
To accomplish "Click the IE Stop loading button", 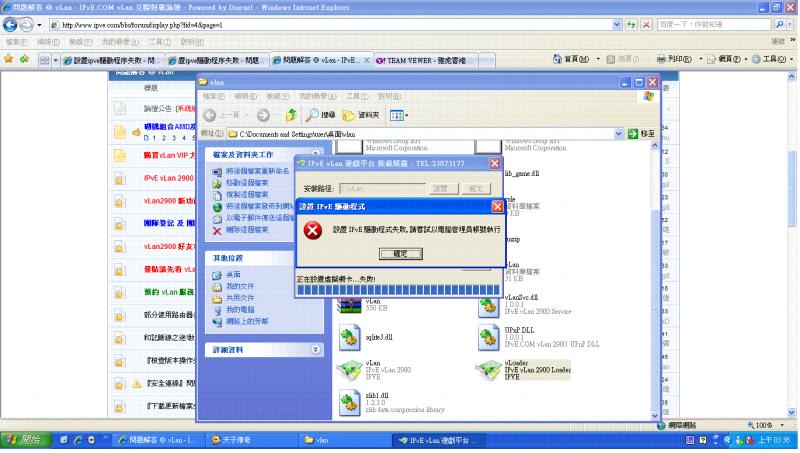I will click(x=646, y=24).
